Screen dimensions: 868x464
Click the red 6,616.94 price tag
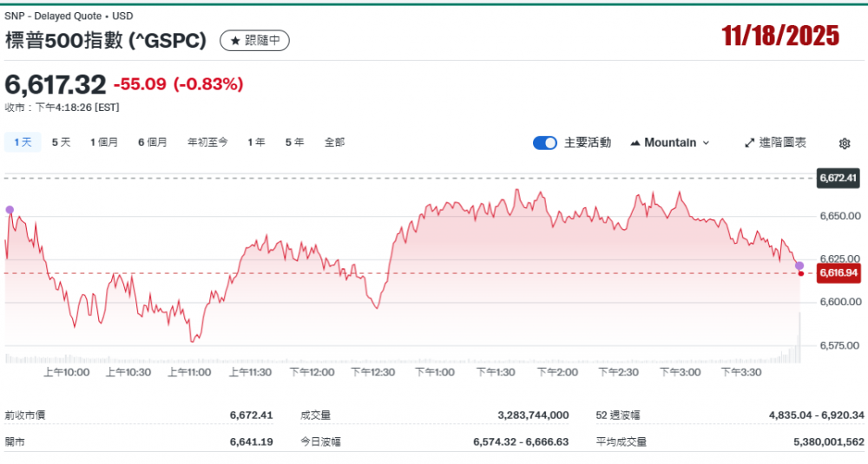838,273
